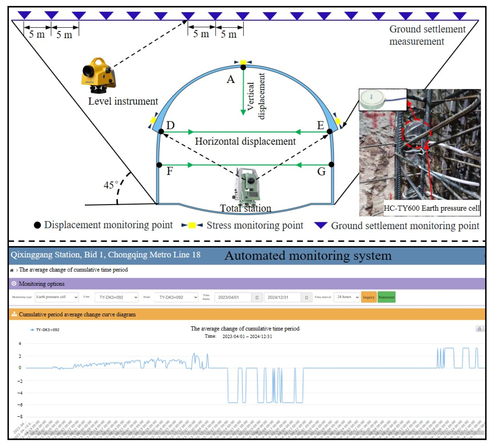Image resolution: width=494 pixels, height=448 pixels.
Task: Toggle the TY-DK3+092 legend series
Action: click(x=45, y=330)
